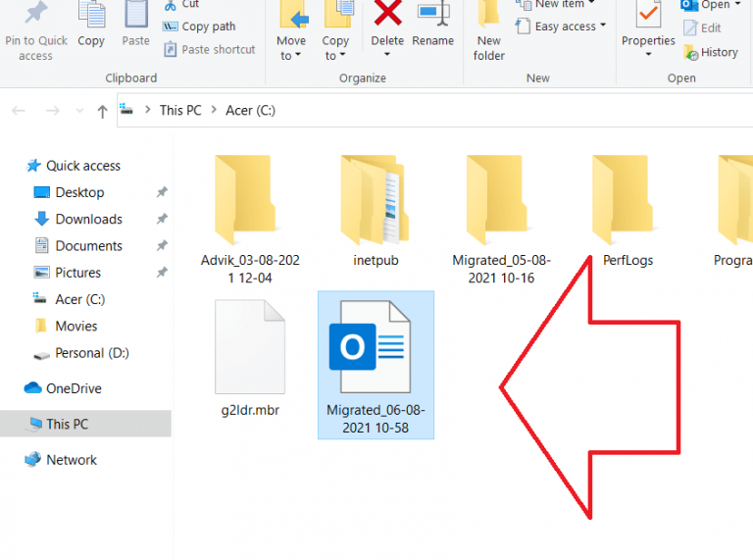Click Acer (C:) in the address bar
753x560 pixels.
(x=251, y=111)
